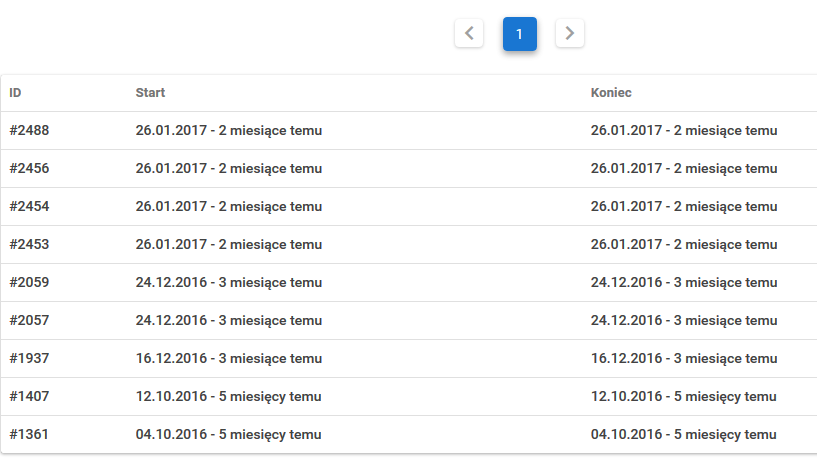Click Koniec date of row #2488
Image resolution: width=817 pixels, height=464 pixels.
[x=684, y=131]
